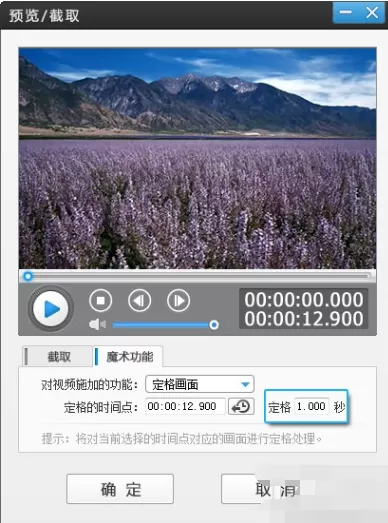The width and height of the screenshot is (388, 523).
Task: Step forward to next frame
Action: (178, 301)
